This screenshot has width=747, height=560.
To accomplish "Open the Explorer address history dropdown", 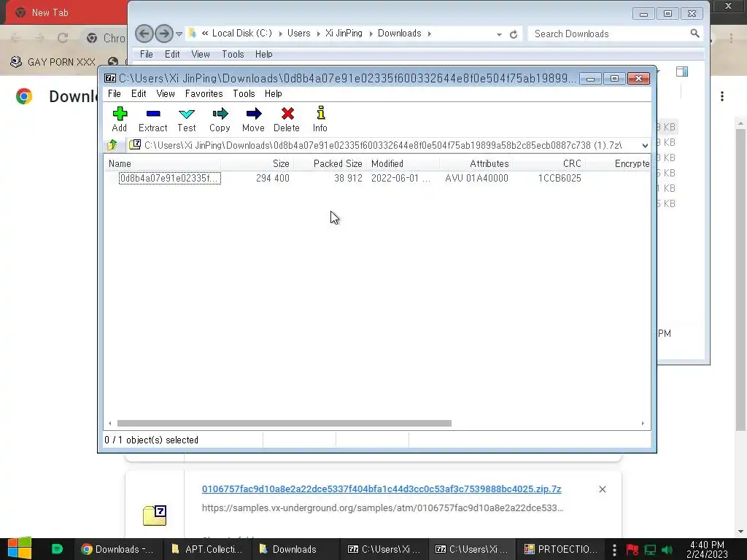I will (x=499, y=34).
